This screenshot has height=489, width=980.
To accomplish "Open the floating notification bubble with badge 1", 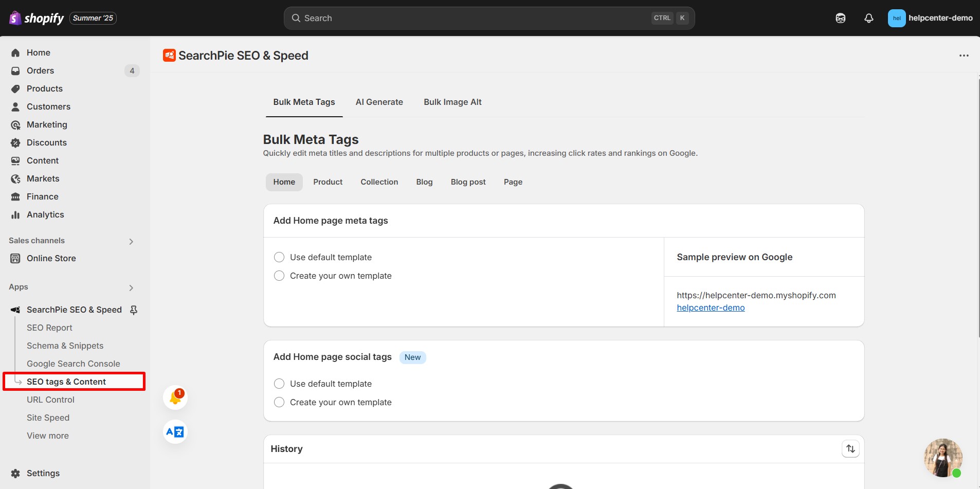I will click(175, 397).
